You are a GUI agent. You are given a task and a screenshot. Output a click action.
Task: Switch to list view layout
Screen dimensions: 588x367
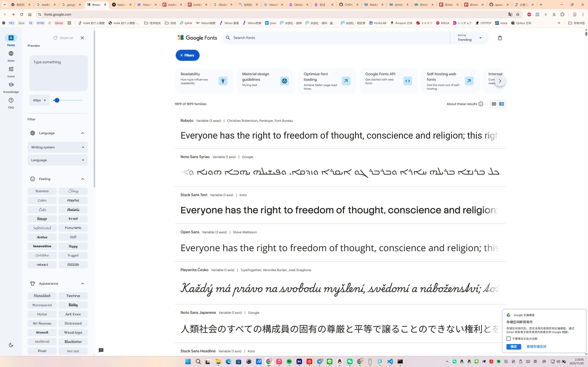501,104
